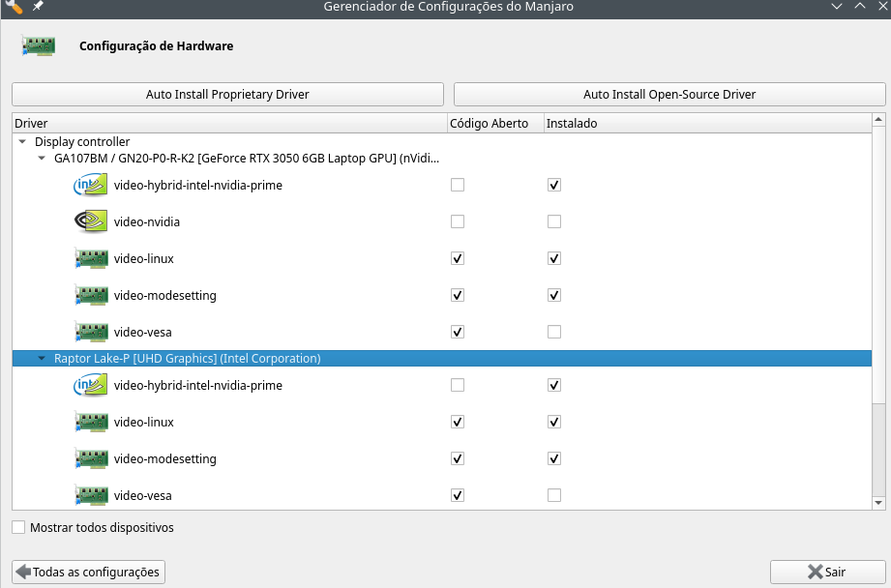Click the Hardware Configuration header card icon
Viewport: 891px width, 588px height.
pos(39,46)
